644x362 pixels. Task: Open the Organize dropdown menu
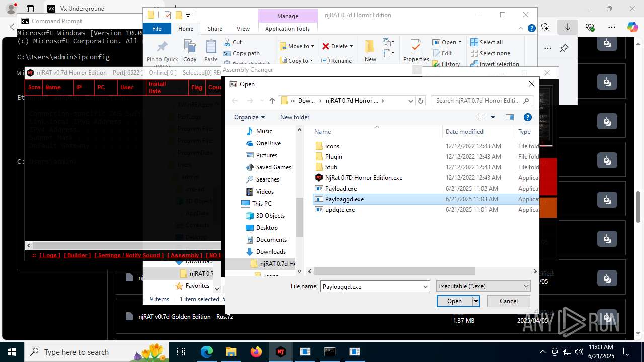(x=250, y=117)
